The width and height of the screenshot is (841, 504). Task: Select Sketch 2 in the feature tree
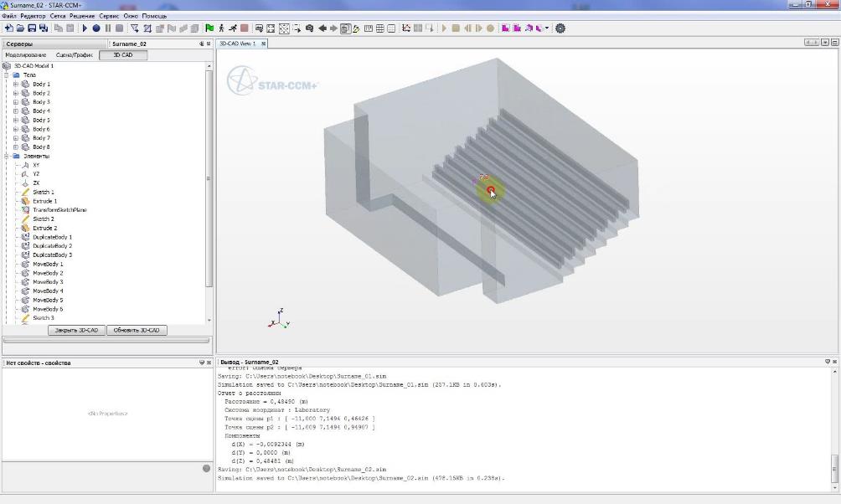pos(43,219)
